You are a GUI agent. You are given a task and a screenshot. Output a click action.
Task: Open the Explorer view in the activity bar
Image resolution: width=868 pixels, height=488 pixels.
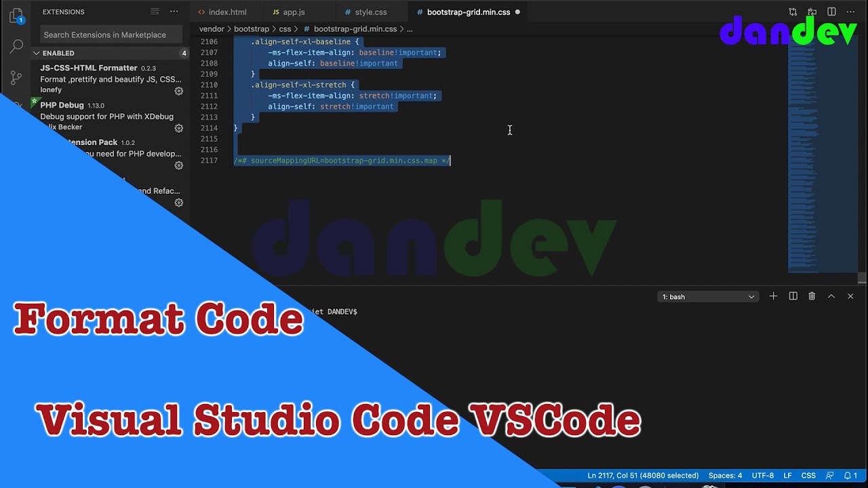16,15
